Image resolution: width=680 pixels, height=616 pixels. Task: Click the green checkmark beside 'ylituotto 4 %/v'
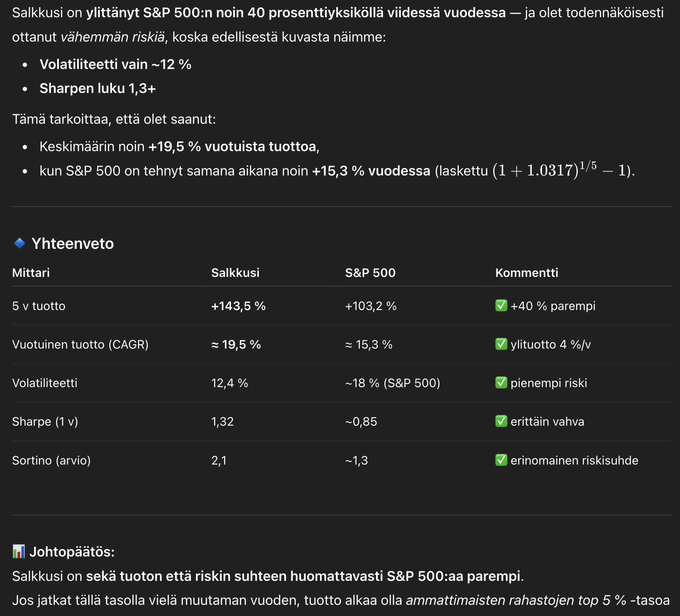pos(501,344)
